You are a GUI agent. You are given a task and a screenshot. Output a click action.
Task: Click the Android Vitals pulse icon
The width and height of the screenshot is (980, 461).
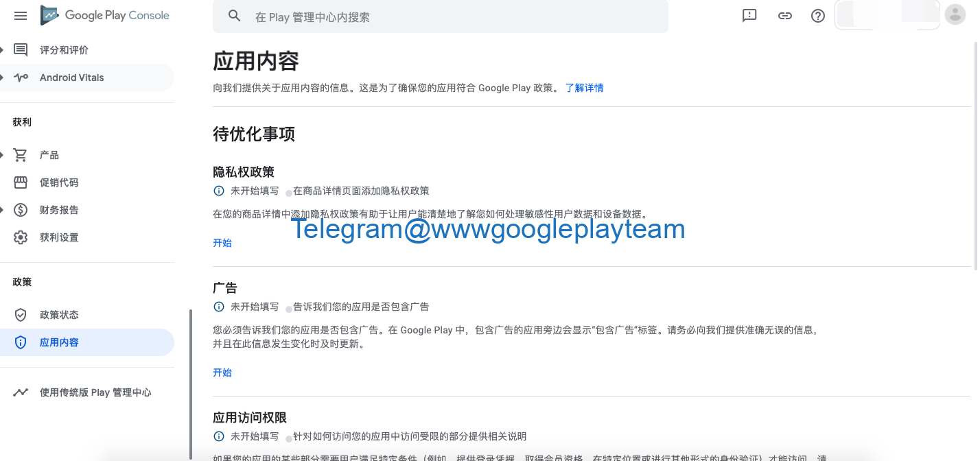click(21, 78)
